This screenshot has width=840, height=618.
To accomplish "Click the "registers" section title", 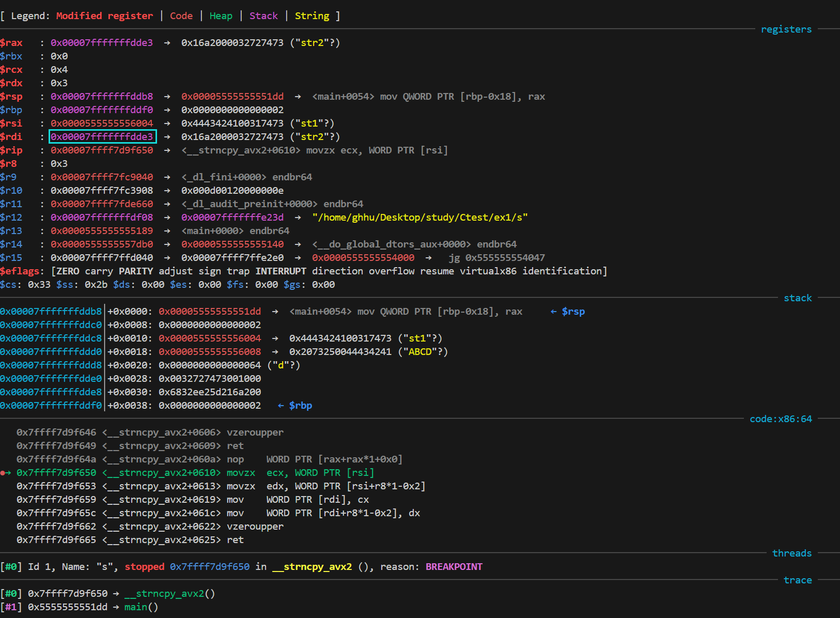I will pyautogui.click(x=786, y=29).
